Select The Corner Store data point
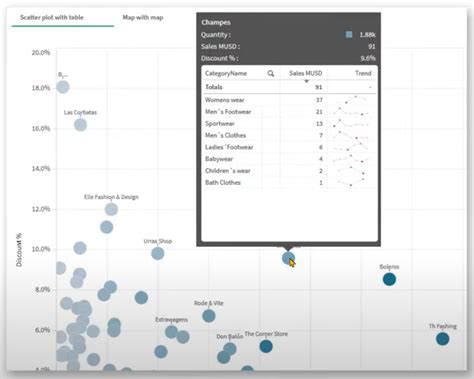This screenshot has width=474, height=379. [x=266, y=346]
